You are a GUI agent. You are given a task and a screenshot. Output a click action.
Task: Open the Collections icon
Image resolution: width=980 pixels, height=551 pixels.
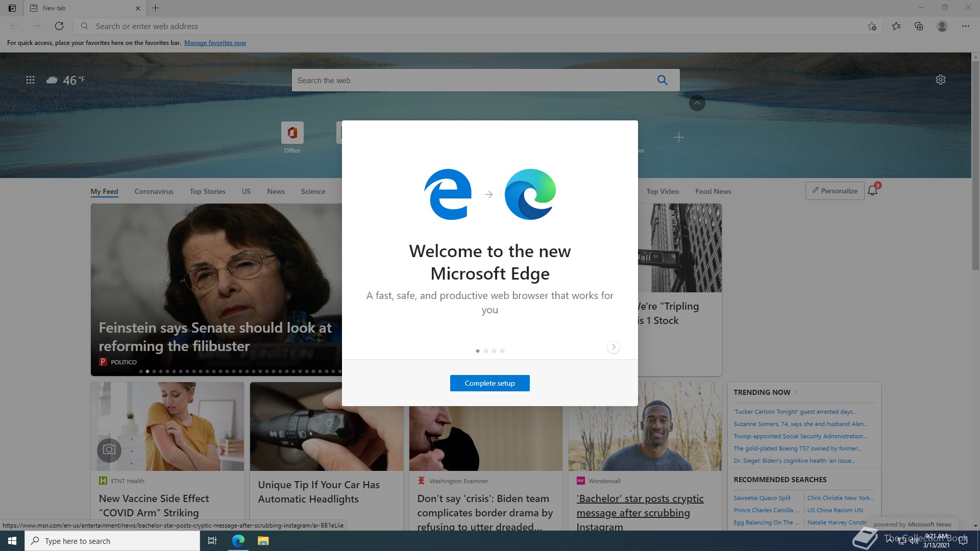click(919, 26)
